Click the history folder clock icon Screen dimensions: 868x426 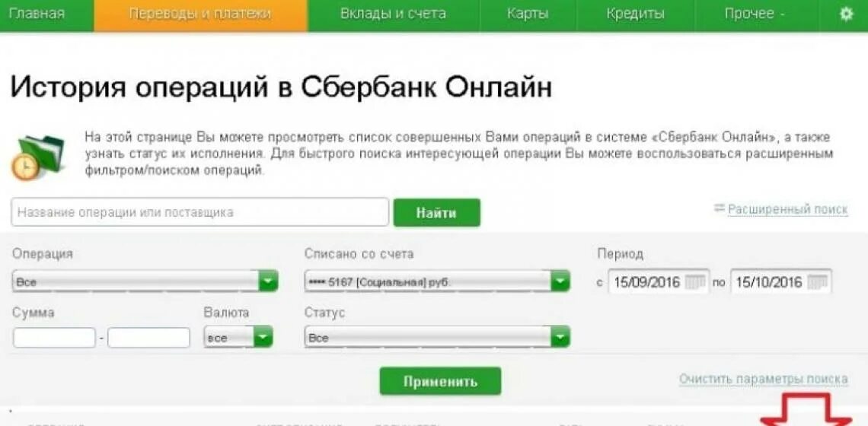[37, 158]
